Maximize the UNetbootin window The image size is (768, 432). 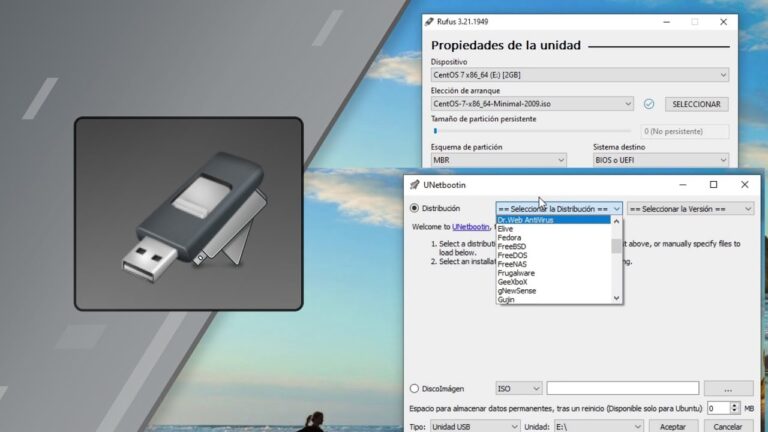[x=714, y=185]
